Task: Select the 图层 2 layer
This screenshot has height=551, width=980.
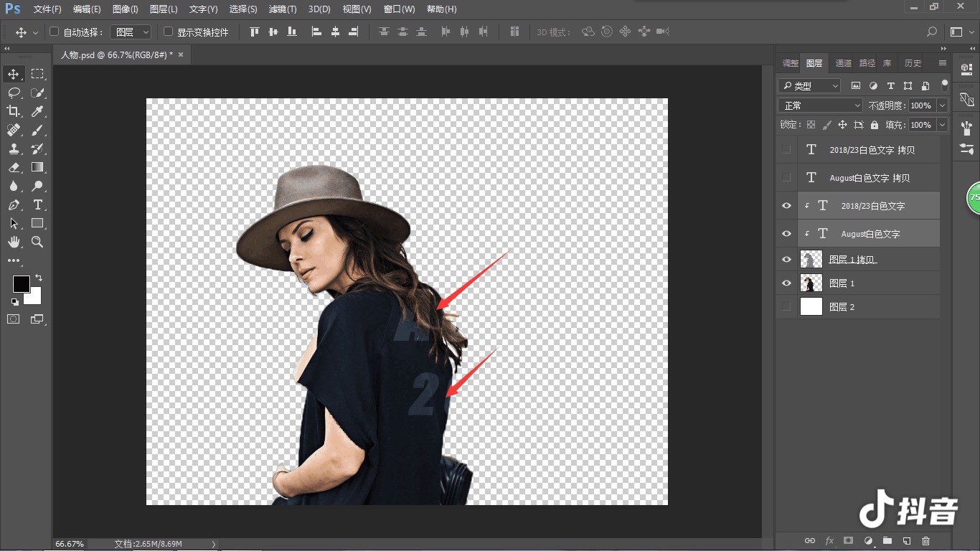Action: 858,307
